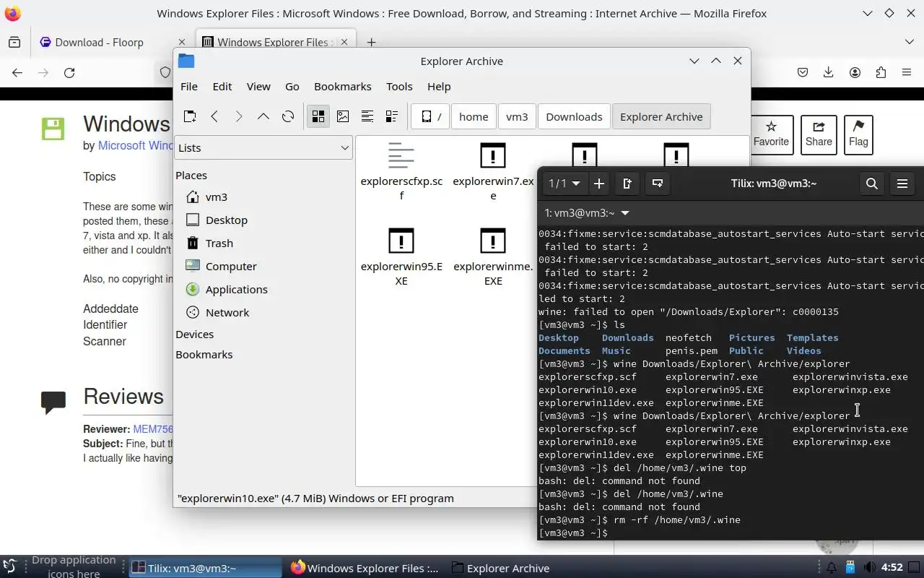Open Firefox application menu

coord(907,72)
